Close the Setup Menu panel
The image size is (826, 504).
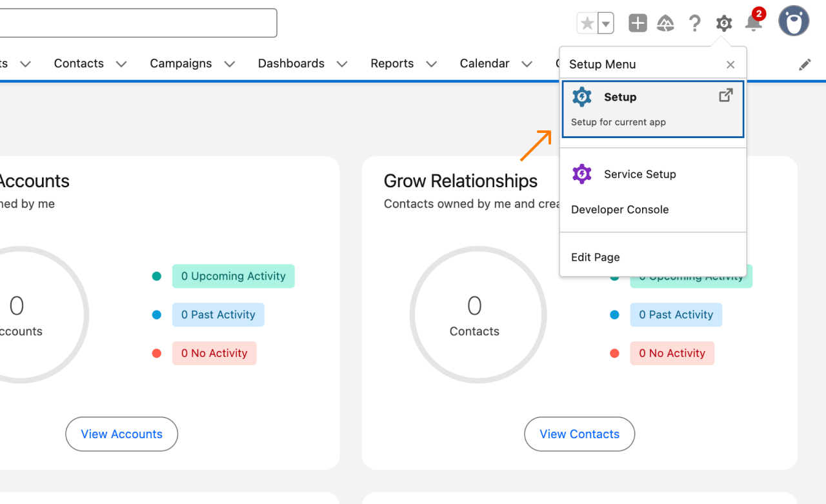[x=730, y=65]
